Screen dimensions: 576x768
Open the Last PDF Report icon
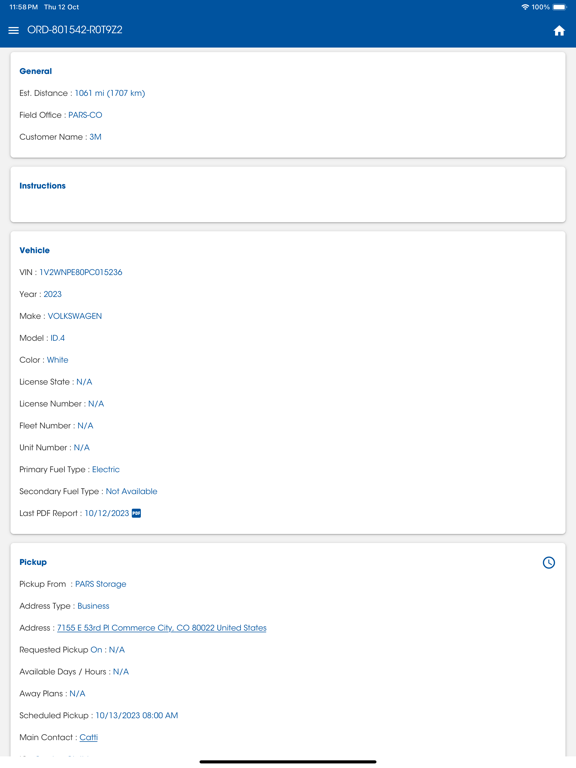[x=136, y=513]
